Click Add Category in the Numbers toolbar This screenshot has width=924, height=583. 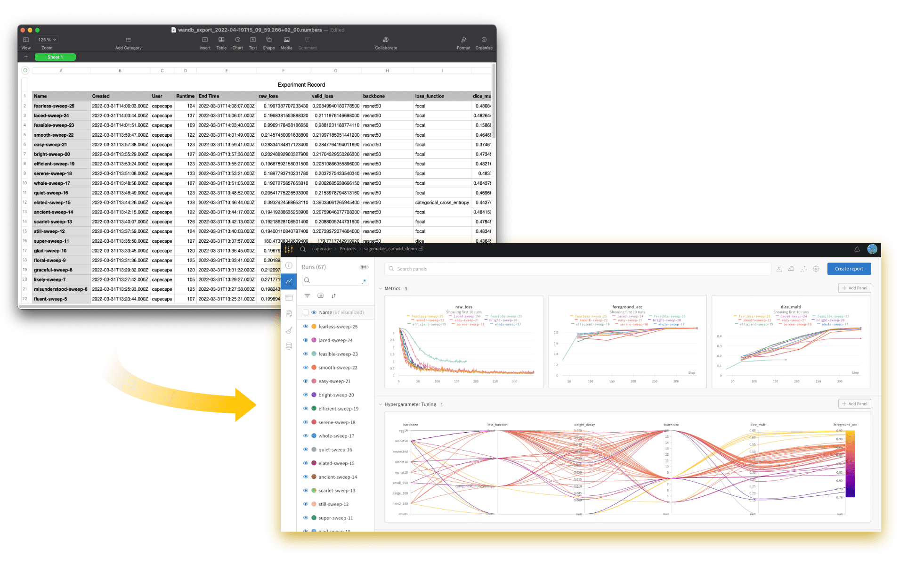[128, 43]
